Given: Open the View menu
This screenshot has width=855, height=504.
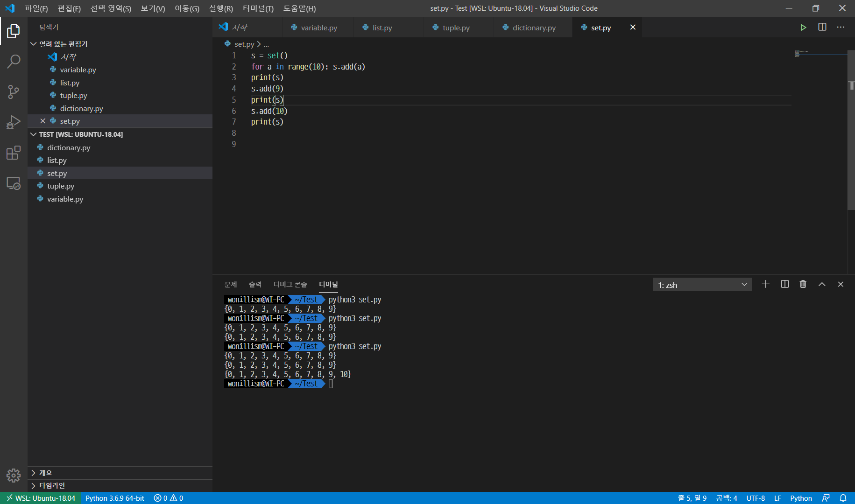Looking at the screenshot, I should tap(153, 8).
